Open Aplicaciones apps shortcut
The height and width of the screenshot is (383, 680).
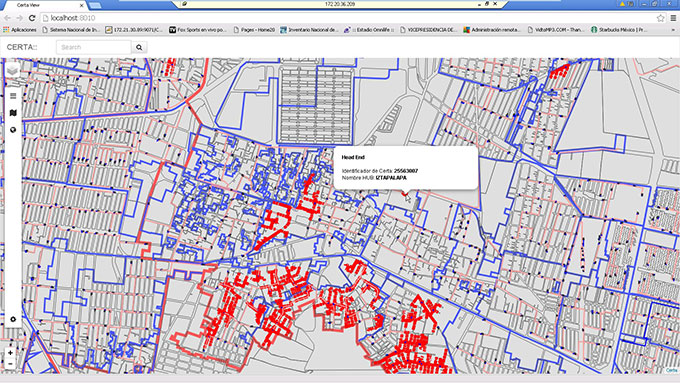tap(20, 30)
